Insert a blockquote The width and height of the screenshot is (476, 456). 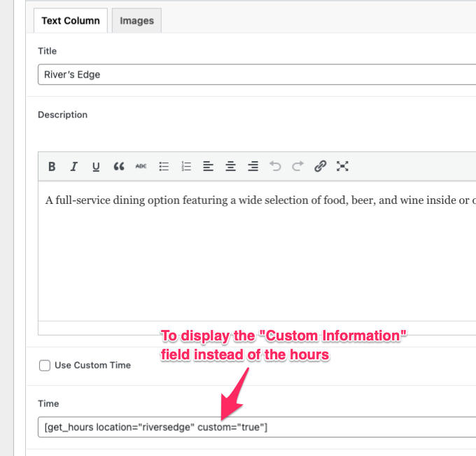(x=118, y=167)
